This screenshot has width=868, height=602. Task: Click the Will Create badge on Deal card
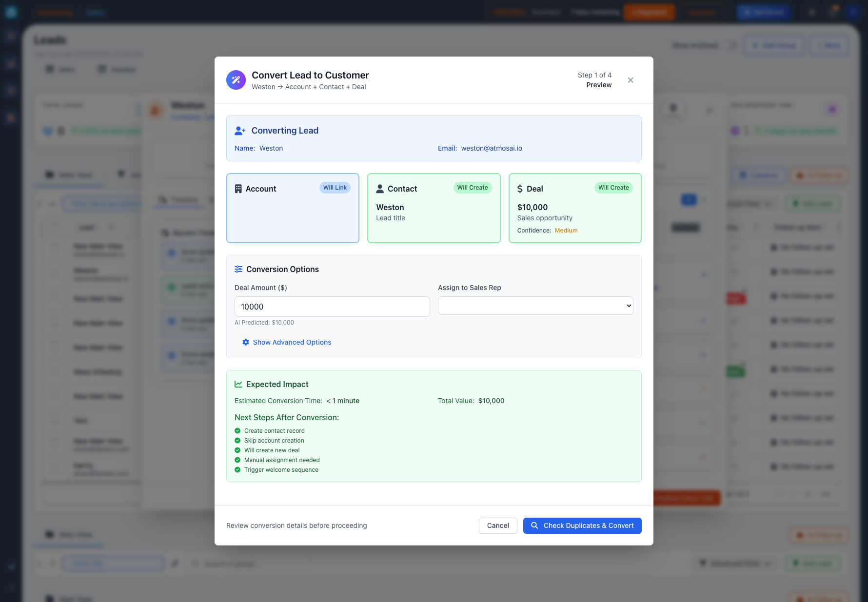(613, 188)
